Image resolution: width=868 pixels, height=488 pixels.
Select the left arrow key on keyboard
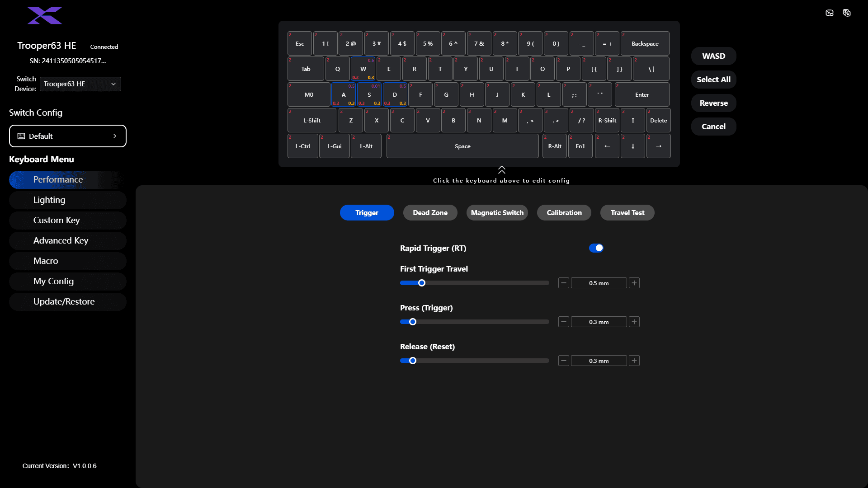(x=607, y=146)
